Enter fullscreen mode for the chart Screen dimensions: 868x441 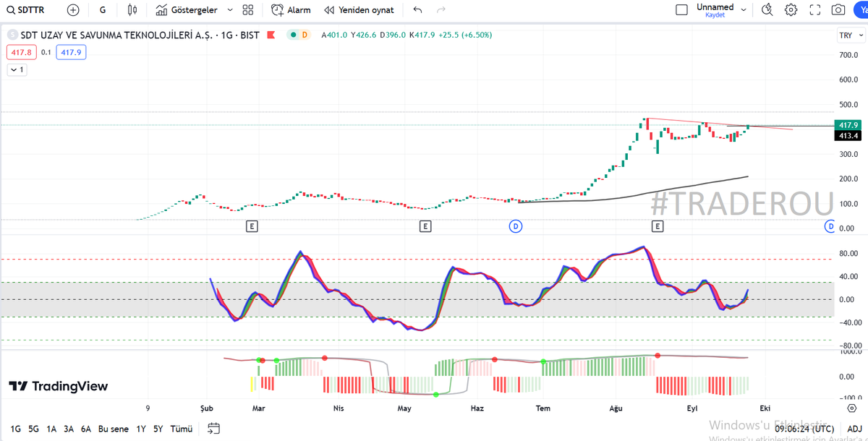tap(815, 10)
